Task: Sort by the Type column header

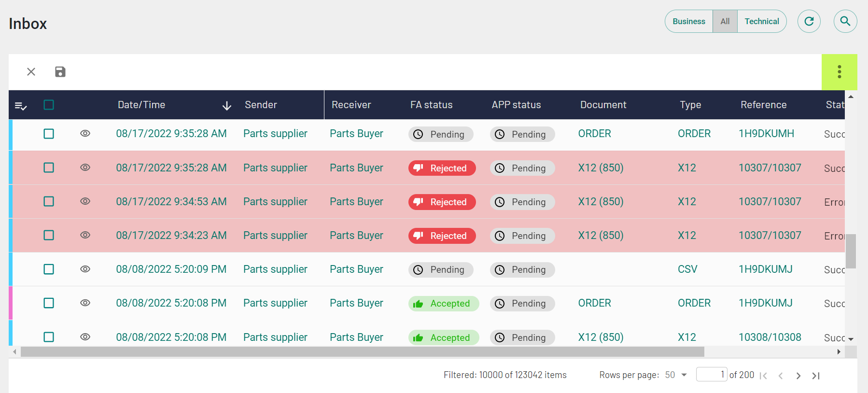Action: tap(690, 105)
